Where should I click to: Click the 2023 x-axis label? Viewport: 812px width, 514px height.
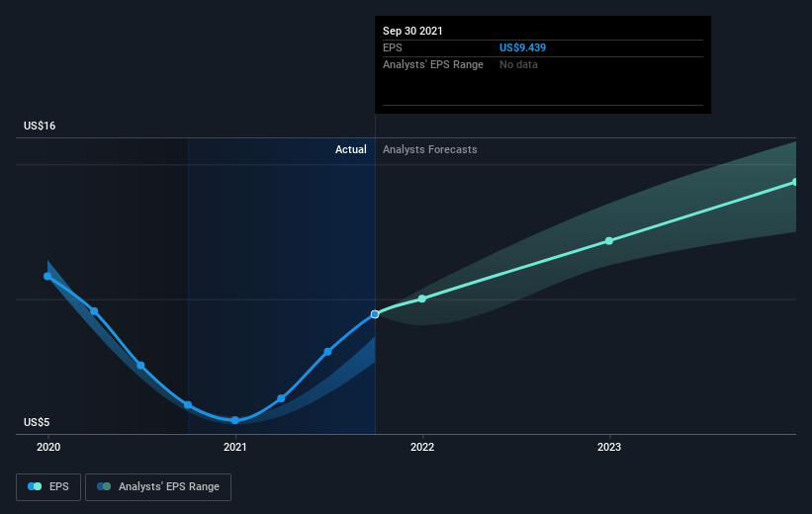point(609,447)
